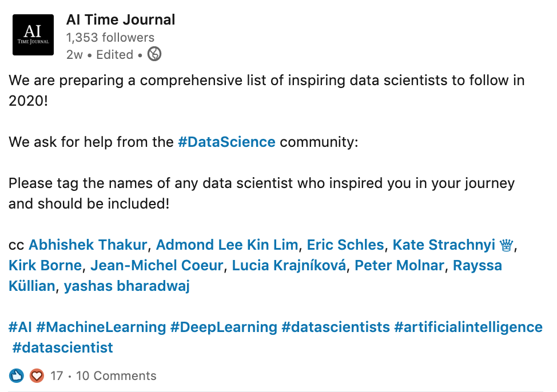
Task: Select the yashas bharadwaj mention
Action: 127,286
